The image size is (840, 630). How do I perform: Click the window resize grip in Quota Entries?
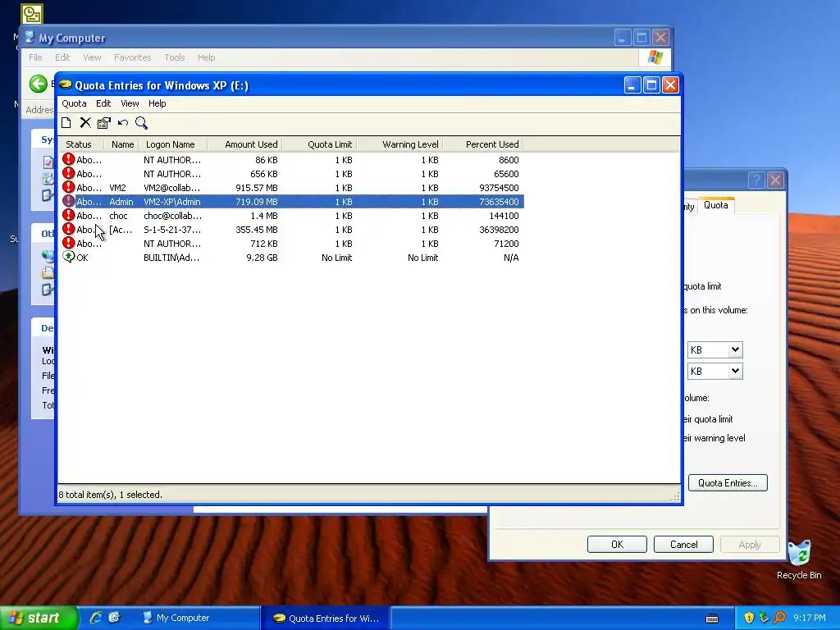click(675, 496)
